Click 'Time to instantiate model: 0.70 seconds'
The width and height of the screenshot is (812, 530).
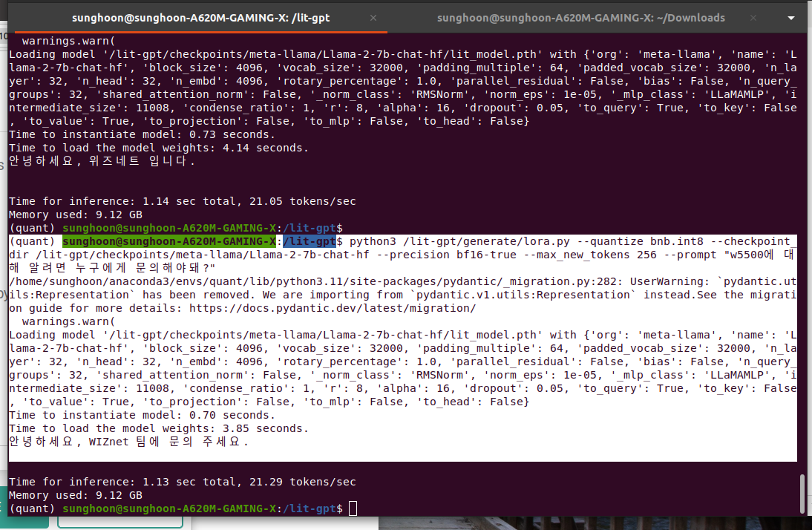tap(142, 415)
